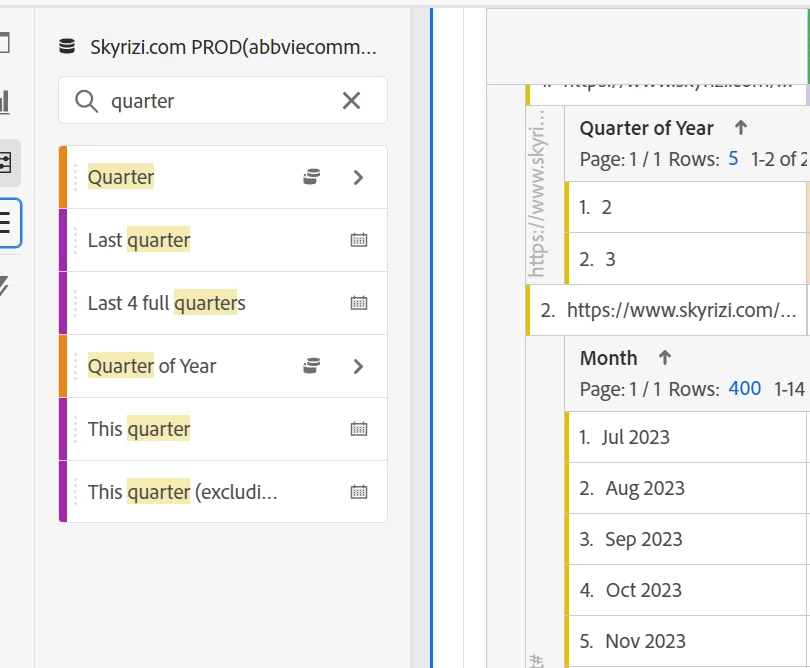This screenshot has height=668, width=810.
Task: Toggle sort arrow next to Quarter of Year
Action: [x=741, y=128]
